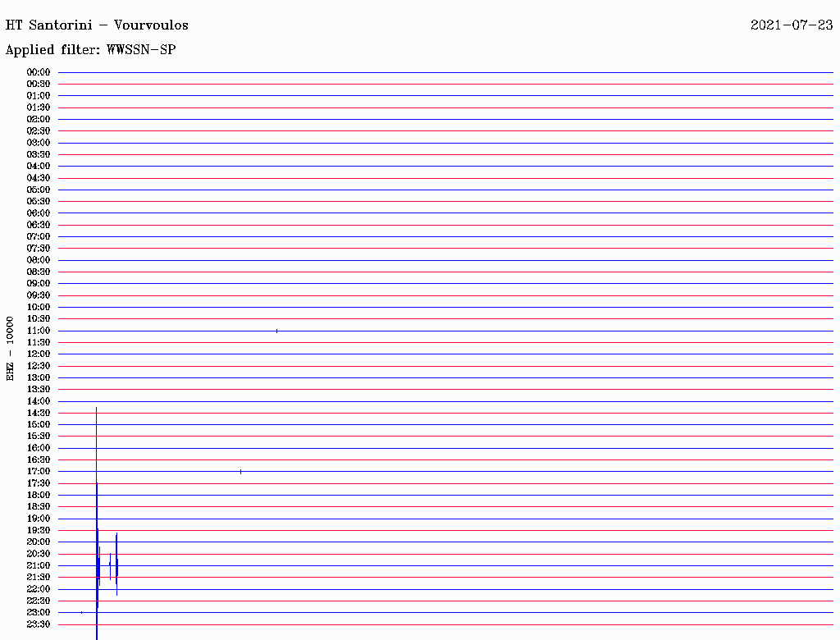
Task: Click the '11:00' time label
Action: [39, 331]
